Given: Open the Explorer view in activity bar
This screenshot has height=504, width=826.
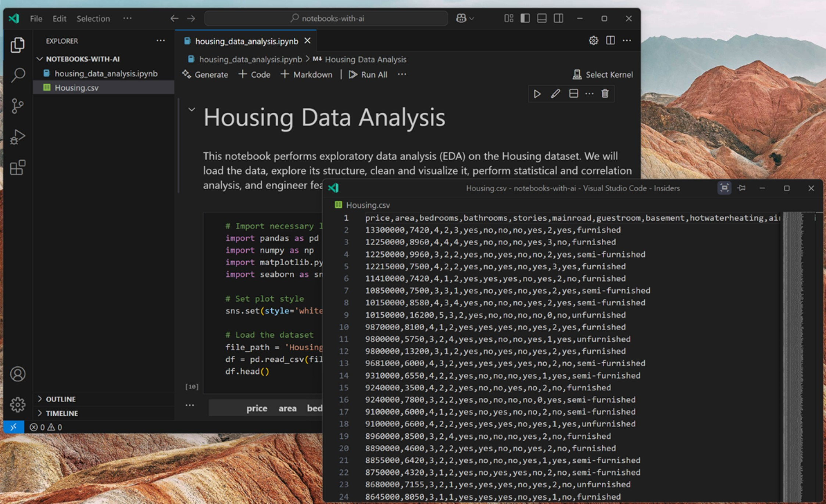Looking at the screenshot, I should coord(17,45).
